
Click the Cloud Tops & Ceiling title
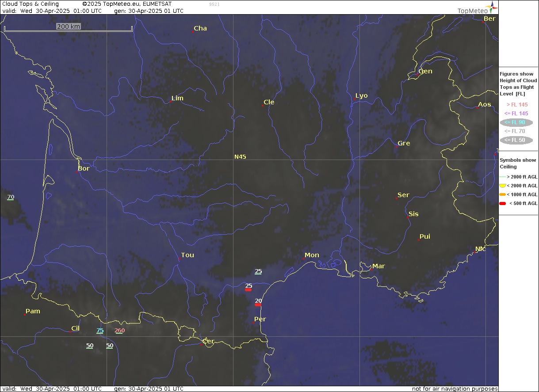click(31, 4)
